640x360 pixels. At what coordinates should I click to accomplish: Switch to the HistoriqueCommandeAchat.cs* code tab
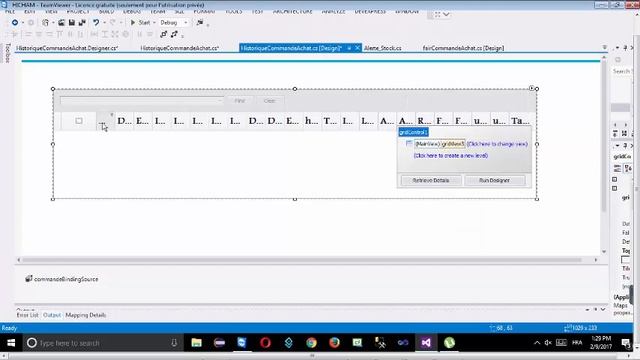pyautogui.click(x=180, y=48)
